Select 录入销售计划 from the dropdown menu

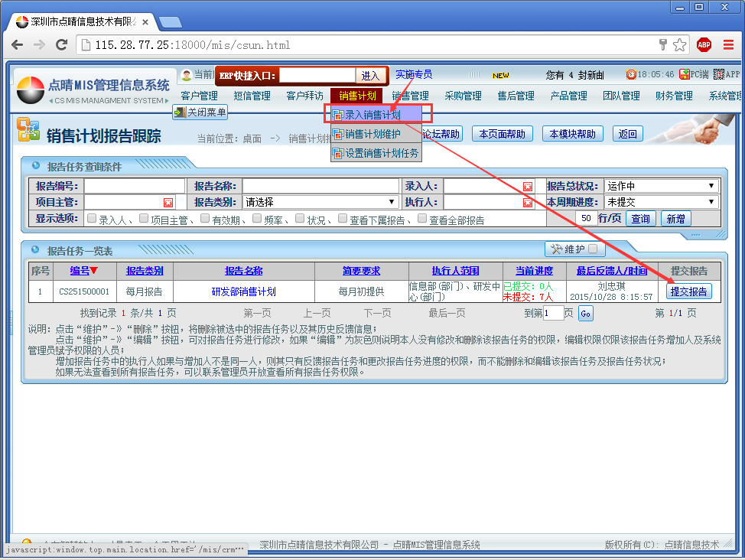(x=372, y=115)
